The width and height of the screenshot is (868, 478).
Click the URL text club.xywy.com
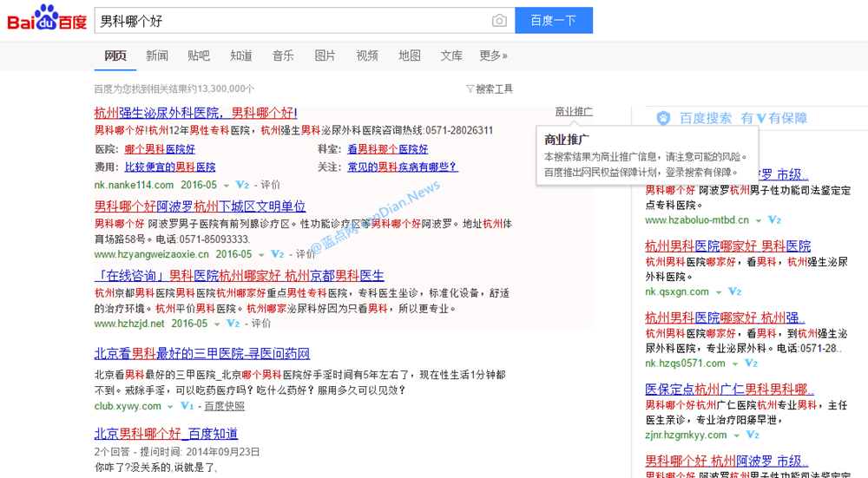point(128,407)
